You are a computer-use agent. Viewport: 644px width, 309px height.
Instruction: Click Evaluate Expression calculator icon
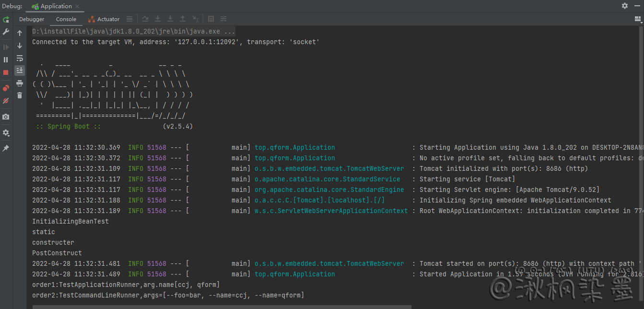pyautogui.click(x=211, y=19)
